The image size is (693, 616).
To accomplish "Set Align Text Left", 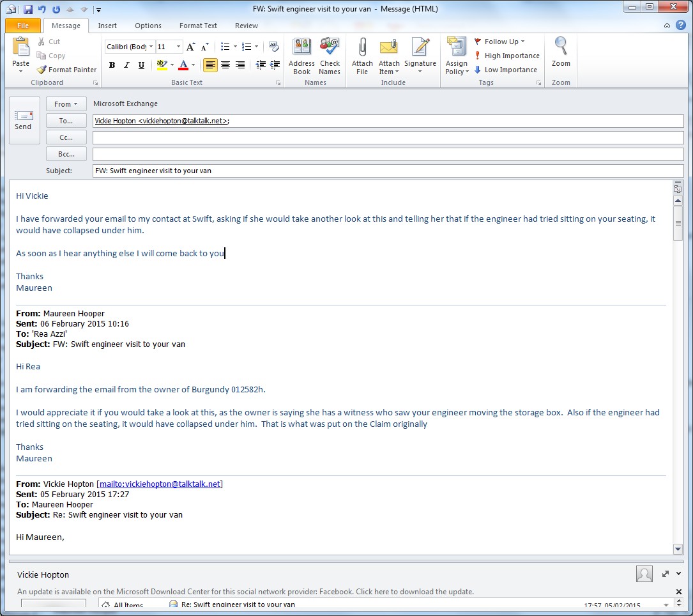I will [x=210, y=65].
